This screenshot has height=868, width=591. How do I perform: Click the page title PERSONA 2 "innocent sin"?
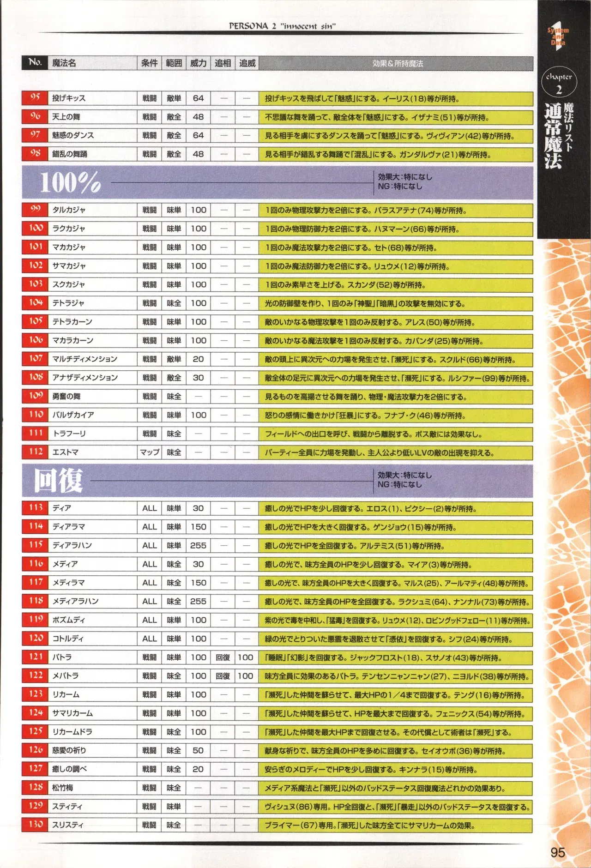click(283, 26)
